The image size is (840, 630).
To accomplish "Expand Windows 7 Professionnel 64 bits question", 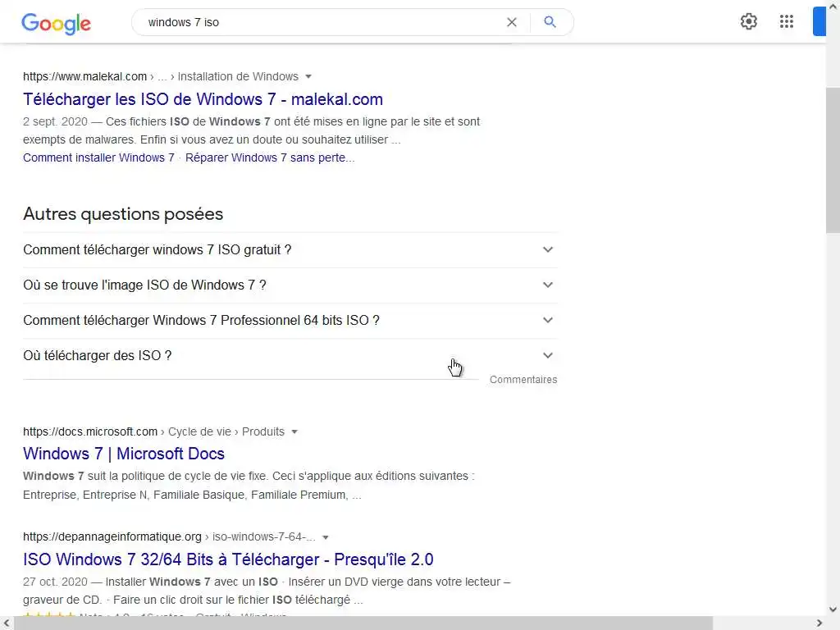I will coord(290,321).
